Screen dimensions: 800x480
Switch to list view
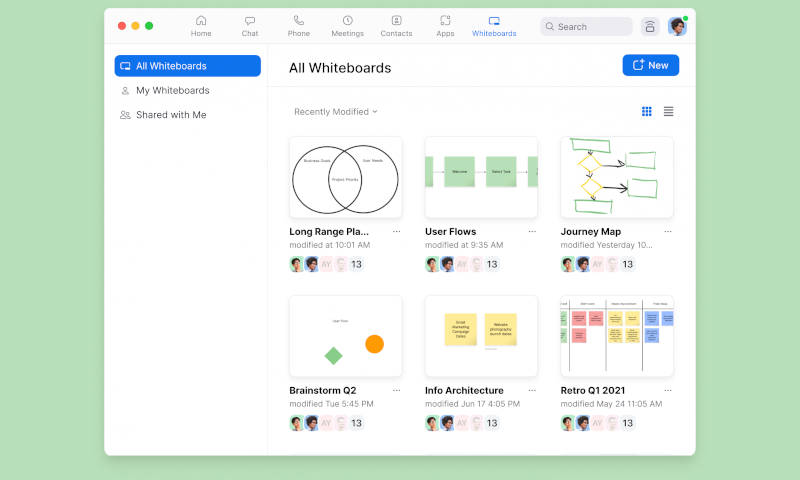668,111
